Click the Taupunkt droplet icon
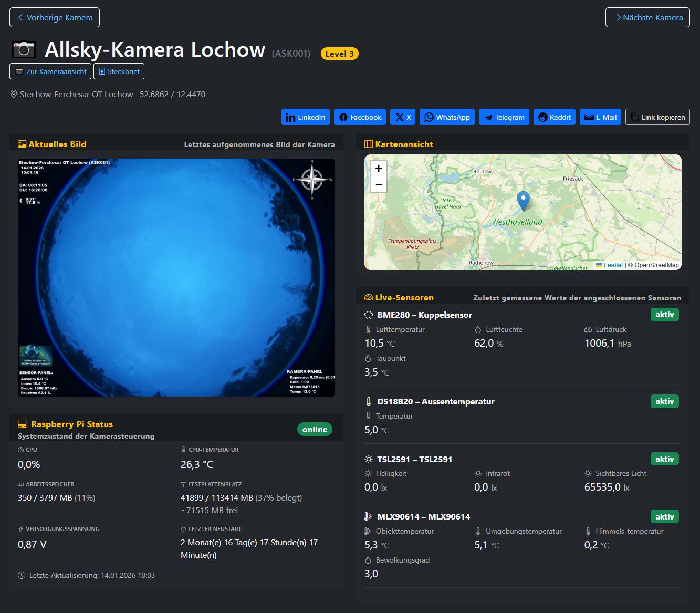 tap(368, 358)
